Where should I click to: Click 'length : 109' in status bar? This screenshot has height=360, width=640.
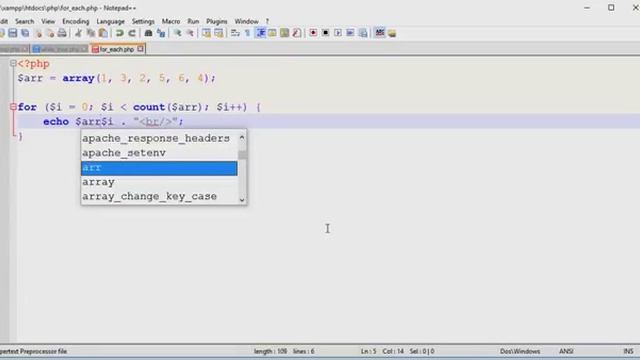[270, 351]
